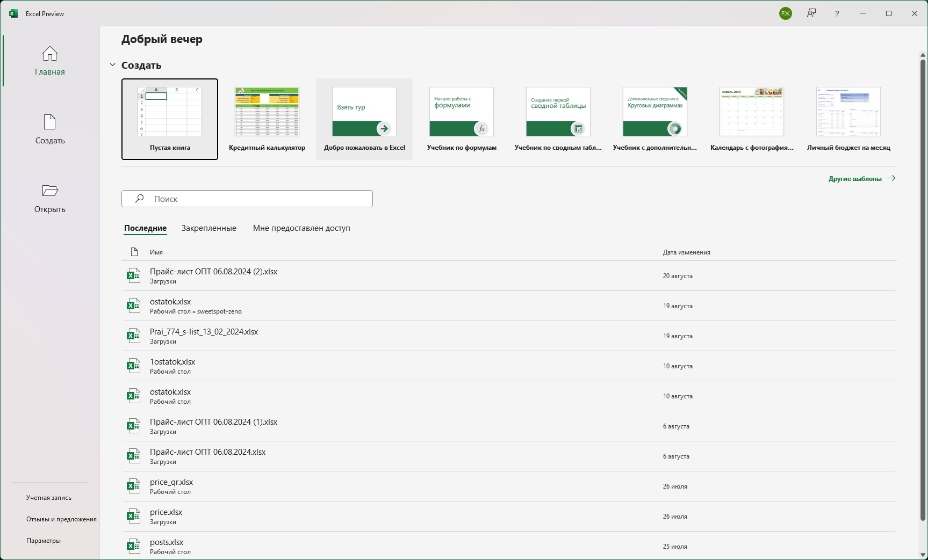Click file icon next to price.xlsx

133,517
